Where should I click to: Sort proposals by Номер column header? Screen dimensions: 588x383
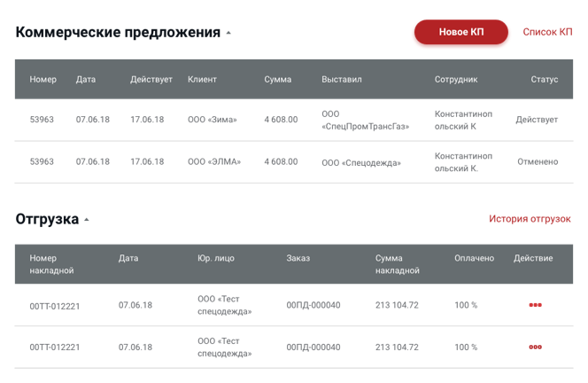43,79
